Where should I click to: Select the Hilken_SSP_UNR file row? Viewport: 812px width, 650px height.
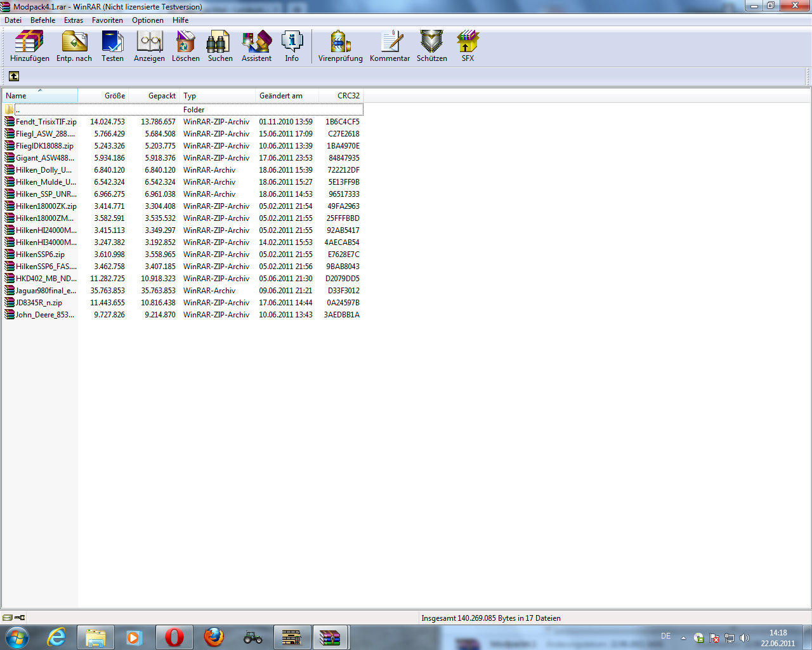183,194
